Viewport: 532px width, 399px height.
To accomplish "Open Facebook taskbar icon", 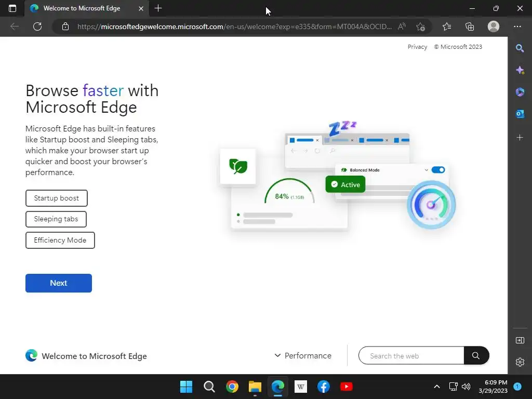I will point(323,387).
